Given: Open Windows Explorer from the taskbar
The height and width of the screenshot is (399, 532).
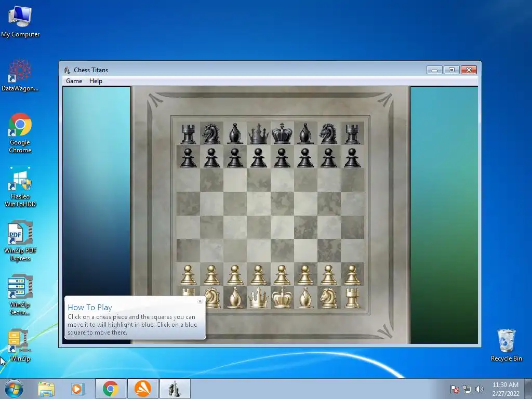Looking at the screenshot, I should pyautogui.click(x=46, y=389).
